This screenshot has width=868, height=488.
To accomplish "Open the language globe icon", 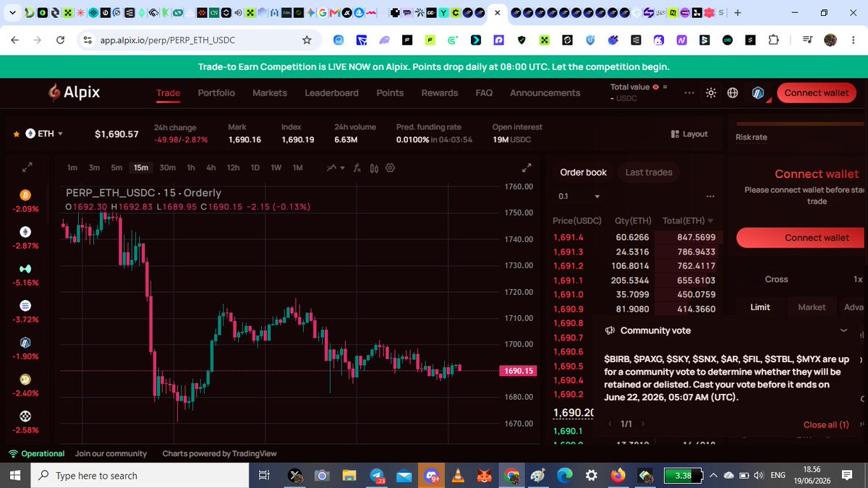I will coord(733,93).
